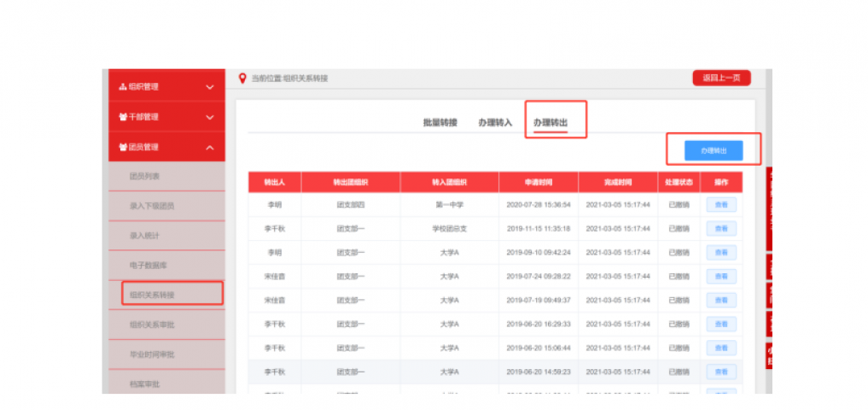868x410 pixels.
Task: Click 查看 for the 第一中学 transfer row
Action: pos(720,205)
